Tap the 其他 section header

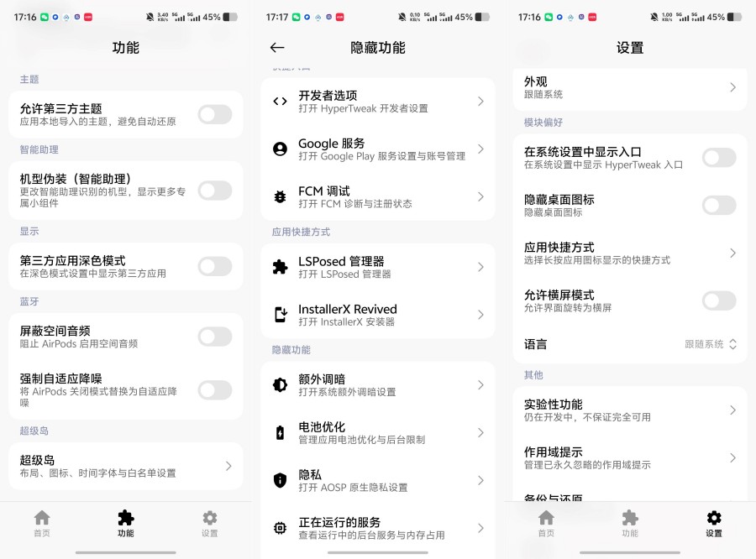(x=533, y=375)
